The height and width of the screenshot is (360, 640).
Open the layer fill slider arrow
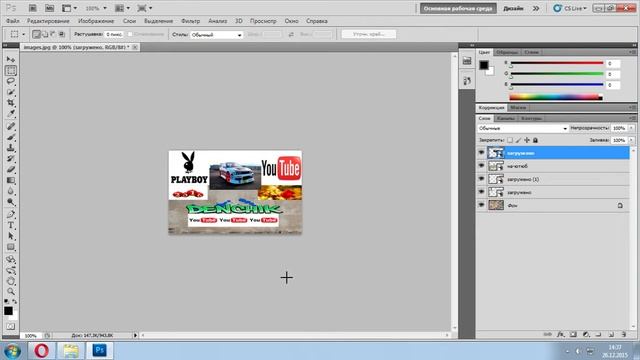coord(631,140)
